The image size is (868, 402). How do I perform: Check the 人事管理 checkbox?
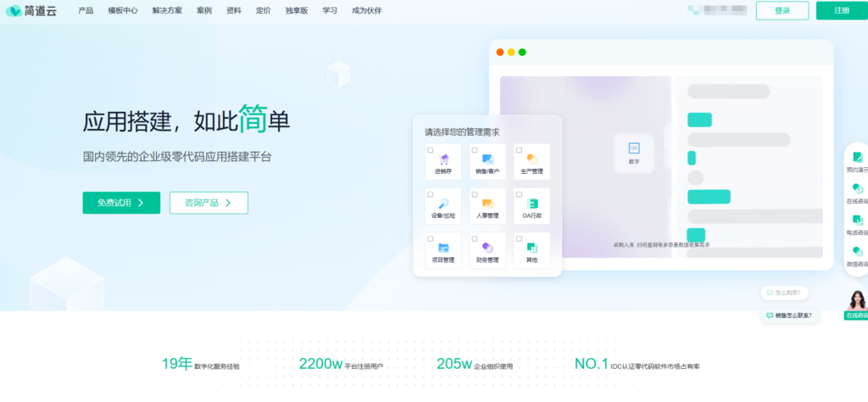click(475, 194)
